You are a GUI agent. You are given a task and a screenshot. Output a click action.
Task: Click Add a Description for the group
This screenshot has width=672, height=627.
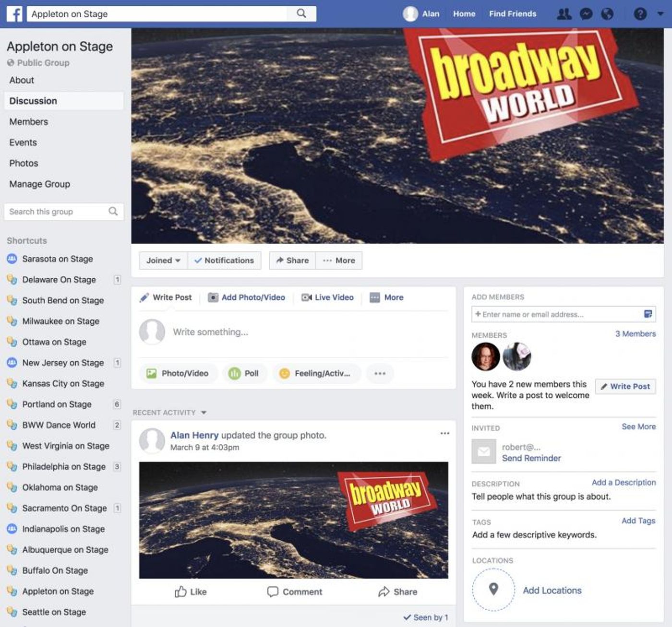[624, 483]
